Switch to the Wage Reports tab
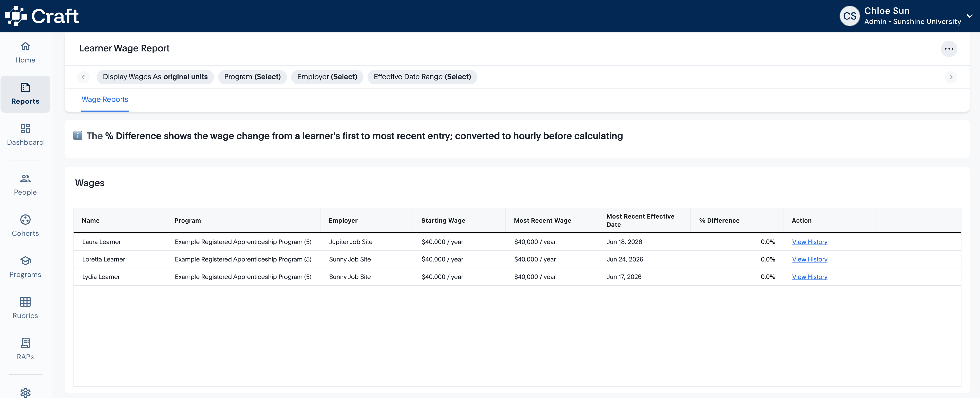 click(105, 99)
